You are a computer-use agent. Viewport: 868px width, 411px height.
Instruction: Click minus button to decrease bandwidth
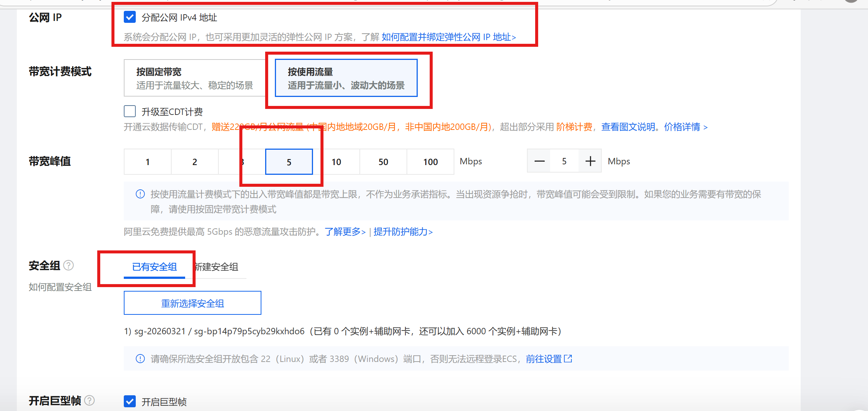tap(539, 161)
